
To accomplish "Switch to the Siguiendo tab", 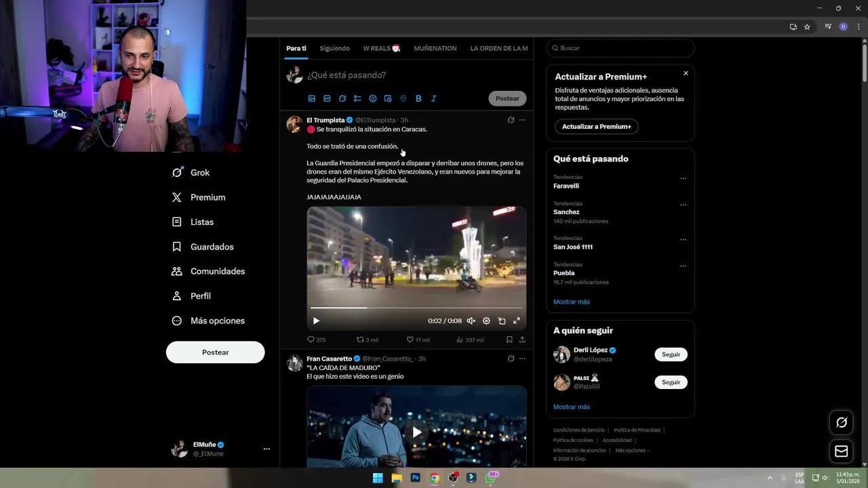I will [335, 48].
